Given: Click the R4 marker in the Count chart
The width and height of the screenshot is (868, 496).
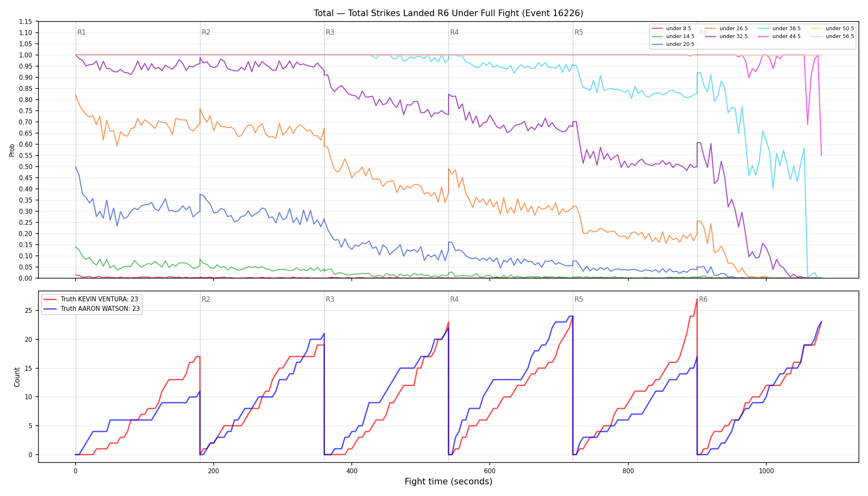Looking at the screenshot, I should [x=454, y=299].
